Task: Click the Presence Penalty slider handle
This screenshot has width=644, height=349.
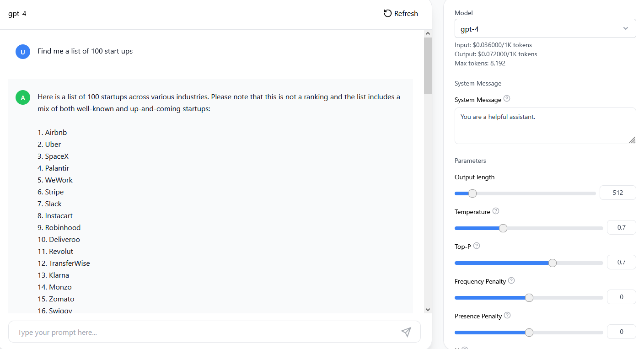Action: 529,332
